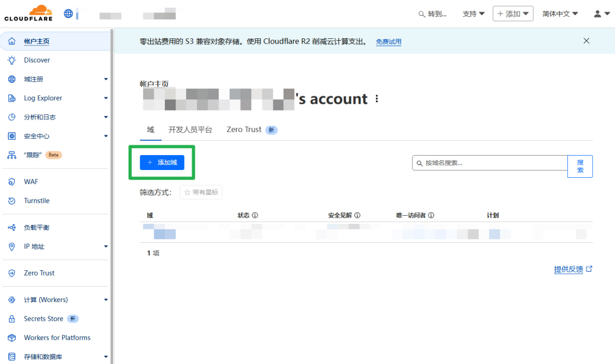Click the Cloudflare logo
This screenshot has width=615, height=364.
[28, 13]
